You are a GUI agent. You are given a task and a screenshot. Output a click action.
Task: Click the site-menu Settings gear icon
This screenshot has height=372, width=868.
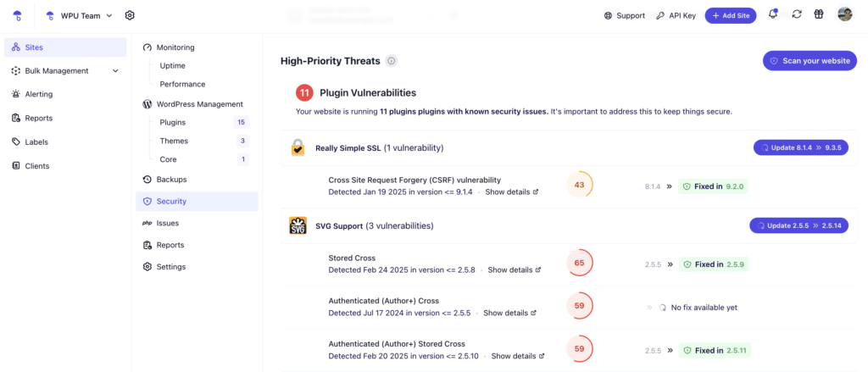147,266
